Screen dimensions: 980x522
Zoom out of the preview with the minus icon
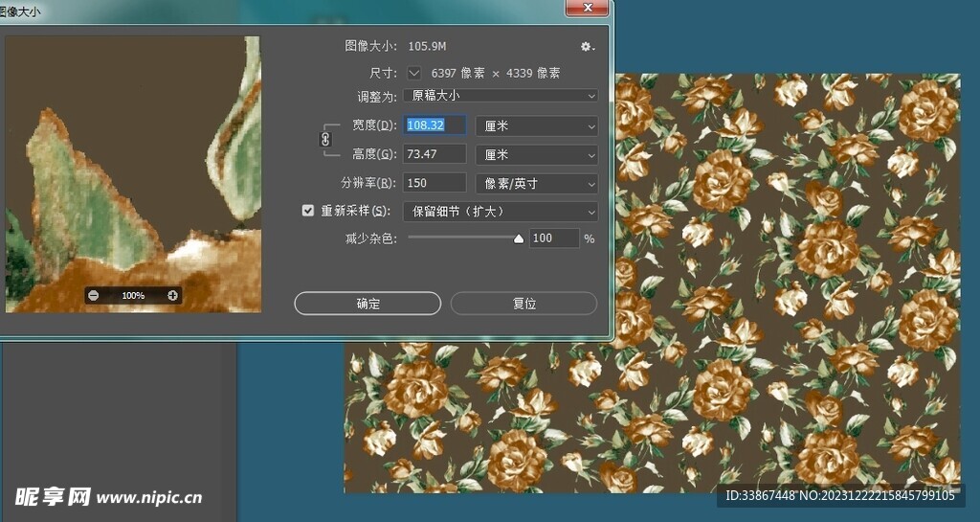pos(93,296)
